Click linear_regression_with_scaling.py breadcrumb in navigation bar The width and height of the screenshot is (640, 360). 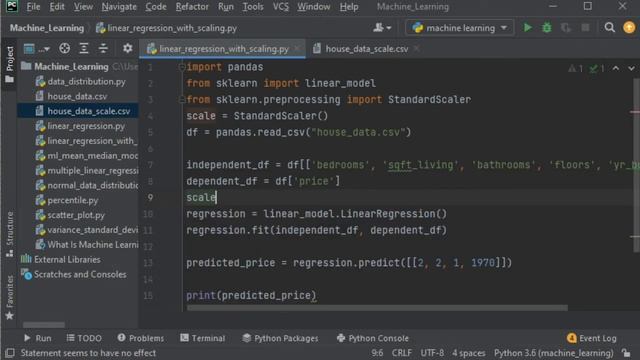click(166, 28)
